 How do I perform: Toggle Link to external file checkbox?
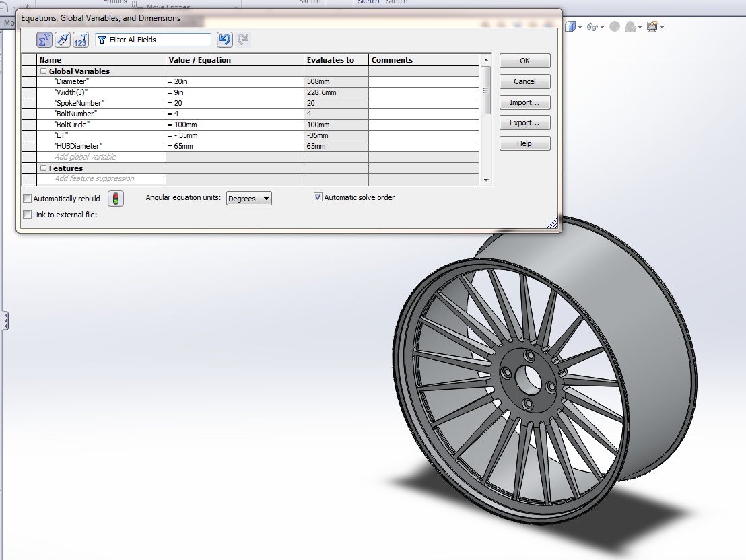point(28,215)
